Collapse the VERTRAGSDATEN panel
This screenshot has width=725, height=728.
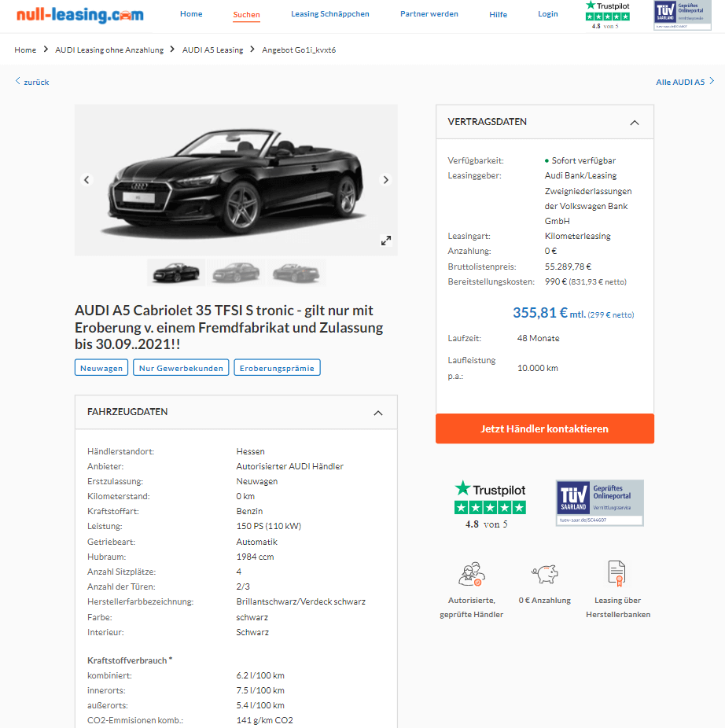(x=635, y=123)
